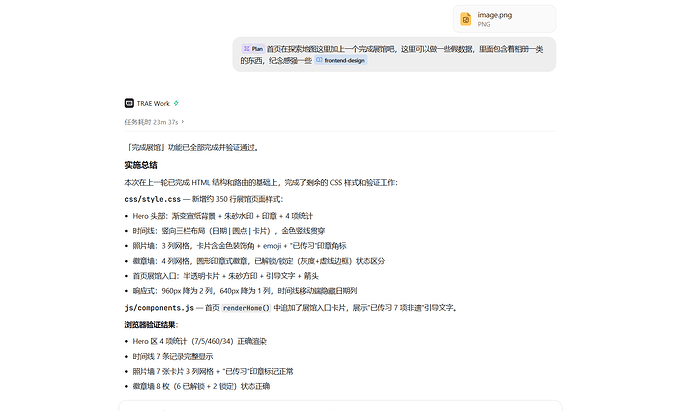
Task: Click the Hero 头部 bullet item
Action: 223,216
